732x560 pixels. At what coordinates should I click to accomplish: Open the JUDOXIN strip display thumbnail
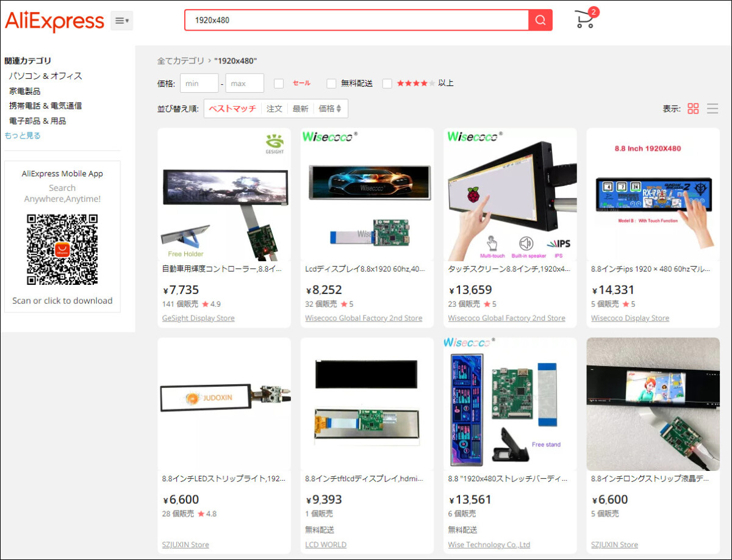224,404
